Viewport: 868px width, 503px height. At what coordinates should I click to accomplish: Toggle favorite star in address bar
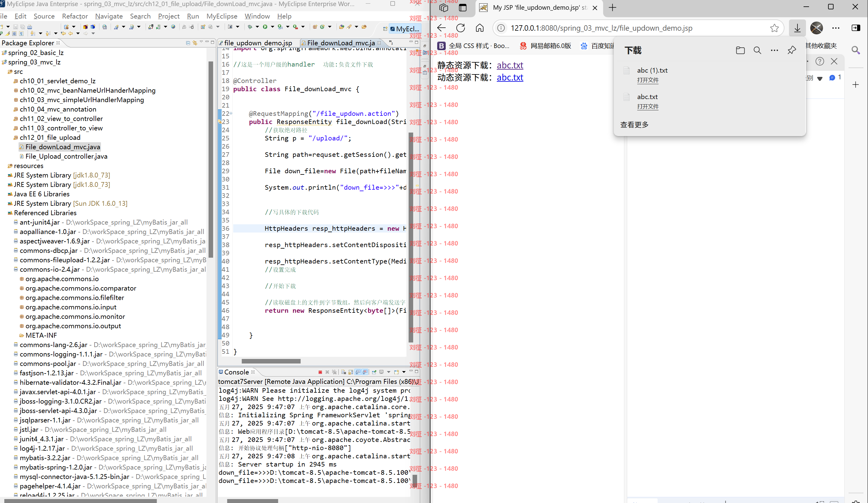774,28
